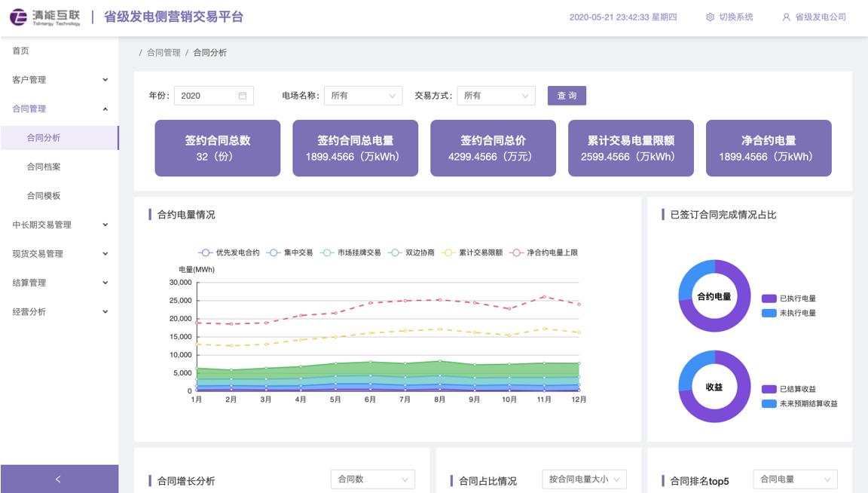Open the 合同档案 menu item

pos(44,167)
